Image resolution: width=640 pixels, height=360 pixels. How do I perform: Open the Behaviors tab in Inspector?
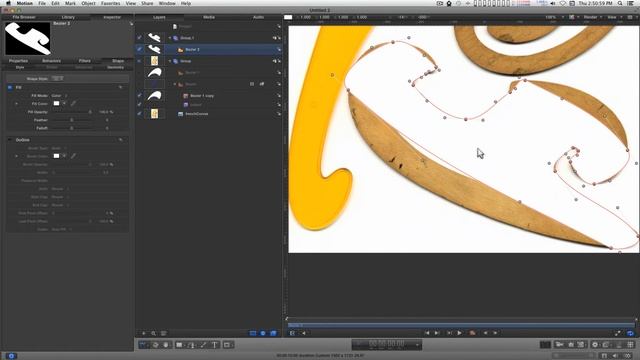[51, 61]
